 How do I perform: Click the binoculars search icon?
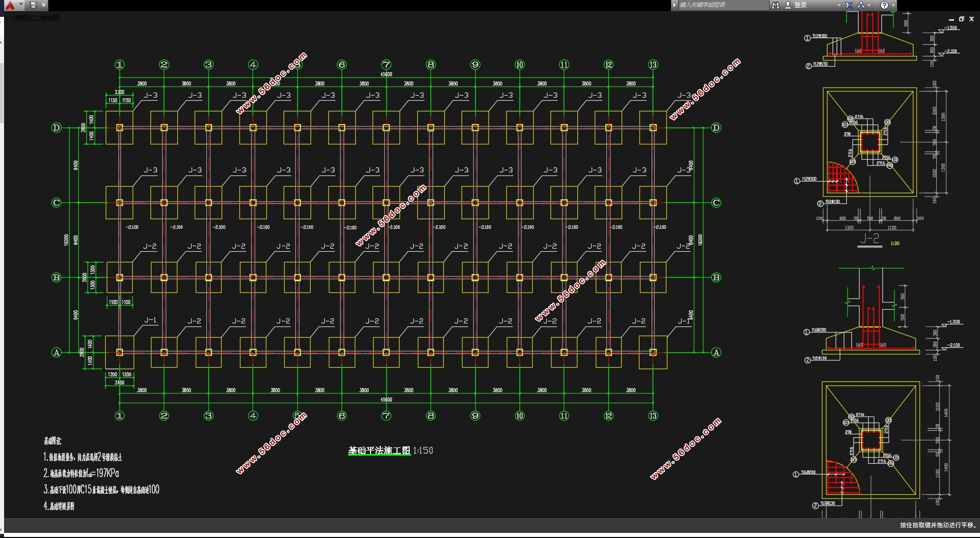(776, 5)
